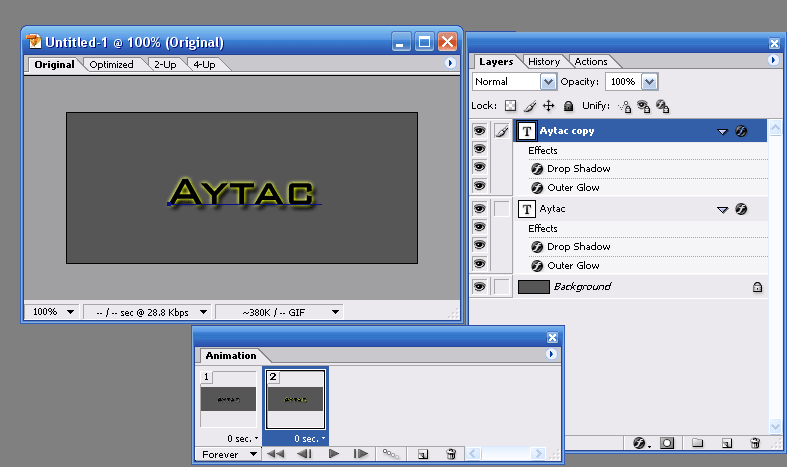
Task: Click the Aytac copy text layer thumbnail
Action: click(527, 131)
